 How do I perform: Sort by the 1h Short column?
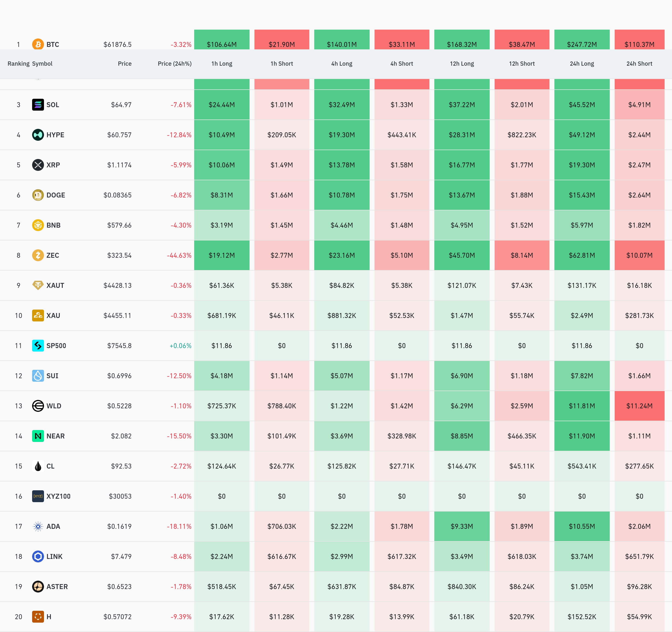[282, 63]
